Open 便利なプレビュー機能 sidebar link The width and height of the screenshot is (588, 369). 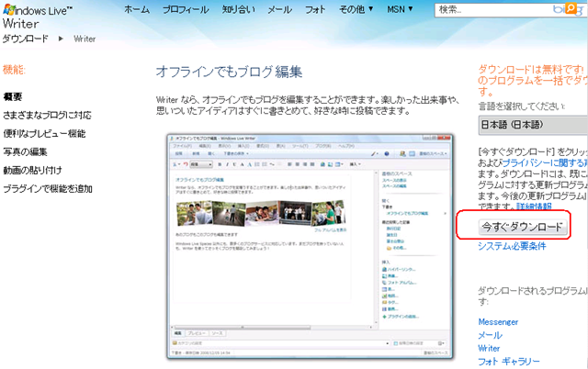(x=44, y=134)
